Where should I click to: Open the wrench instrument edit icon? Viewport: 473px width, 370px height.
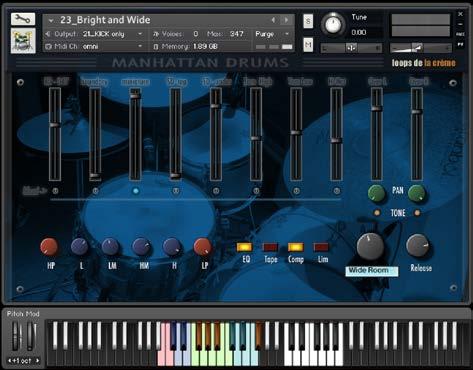click(x=23, y=19)
